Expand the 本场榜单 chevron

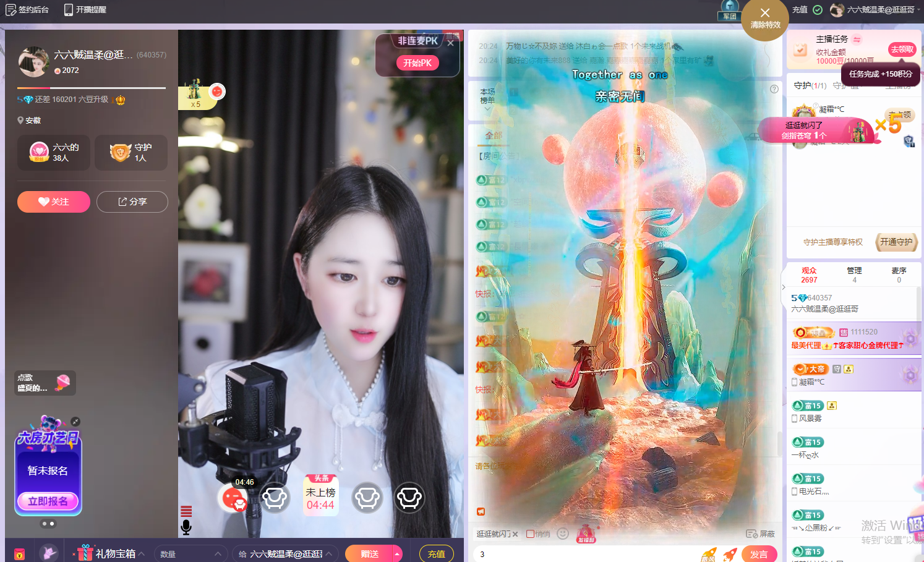coord(487,109)
